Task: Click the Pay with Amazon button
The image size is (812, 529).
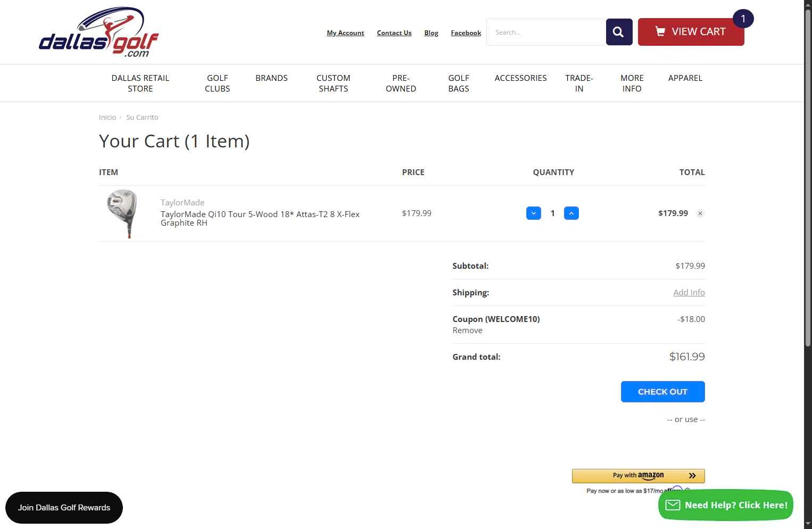Action: (638, 475)
